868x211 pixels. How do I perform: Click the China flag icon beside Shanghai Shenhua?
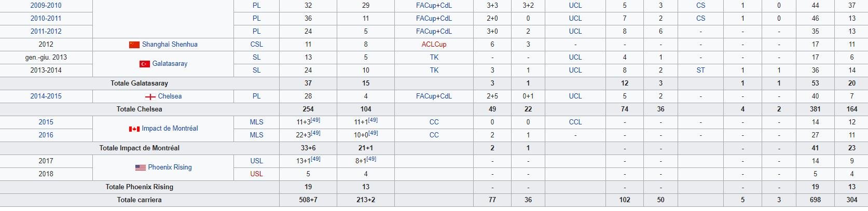pos(134,45)
